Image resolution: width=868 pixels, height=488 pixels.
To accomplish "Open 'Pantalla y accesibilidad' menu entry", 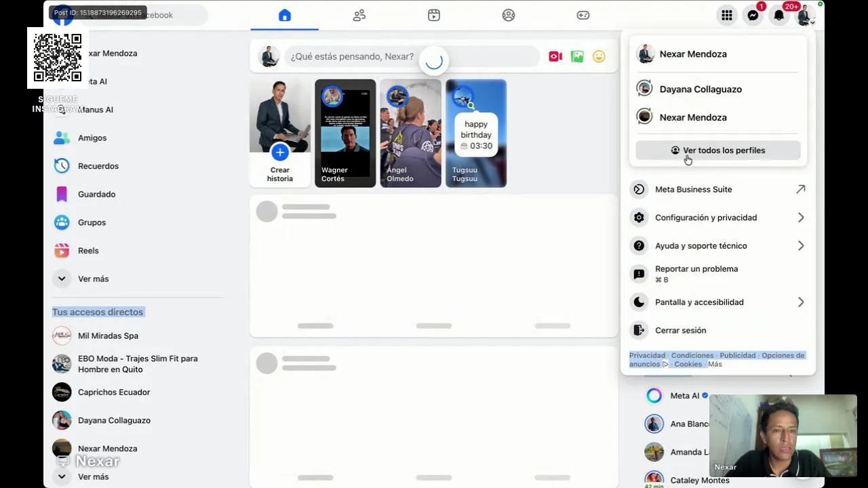I will pyautogui.click(x=718, y=302).
